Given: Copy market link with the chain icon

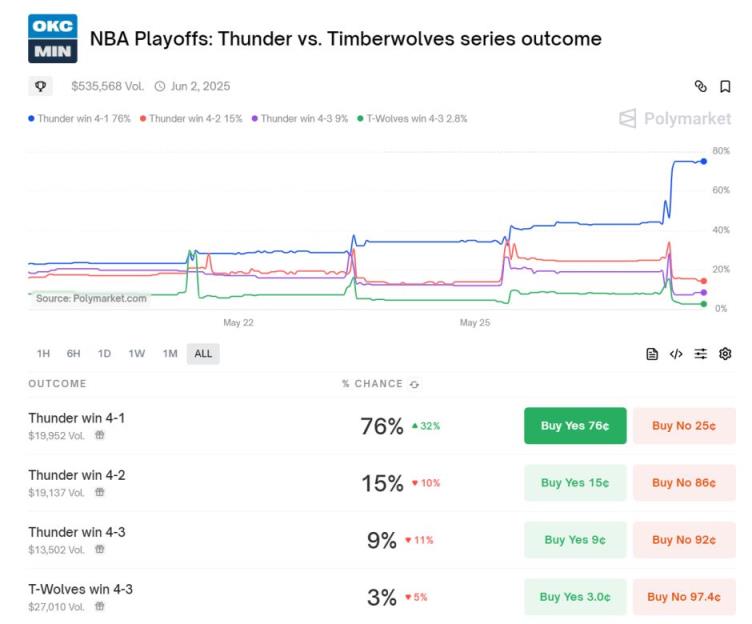Looking at the screenshot, I should tap(701, 86).
